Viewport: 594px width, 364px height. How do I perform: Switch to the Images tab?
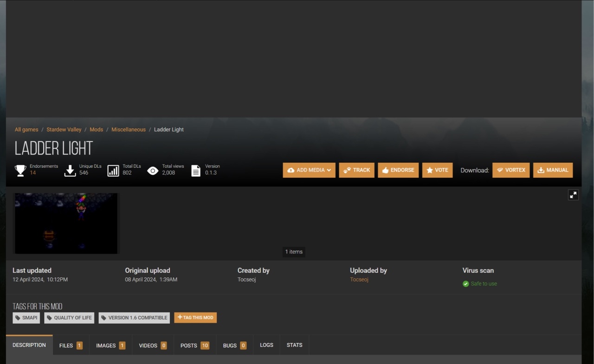point(111,345)
